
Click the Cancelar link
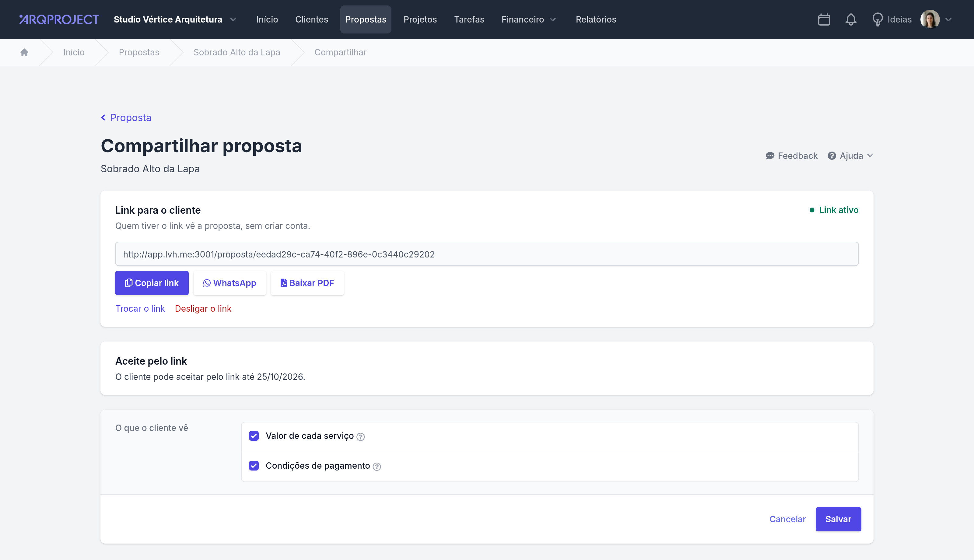point(787,519)
